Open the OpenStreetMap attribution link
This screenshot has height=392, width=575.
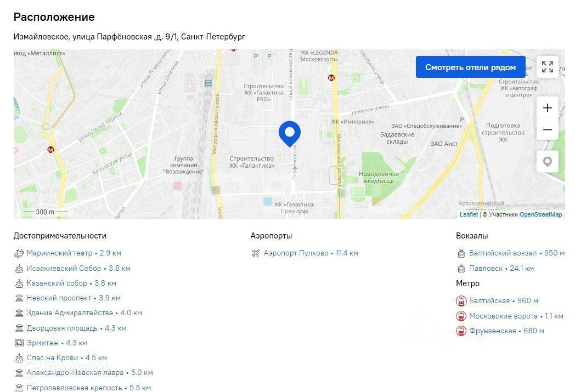point(540,214)
